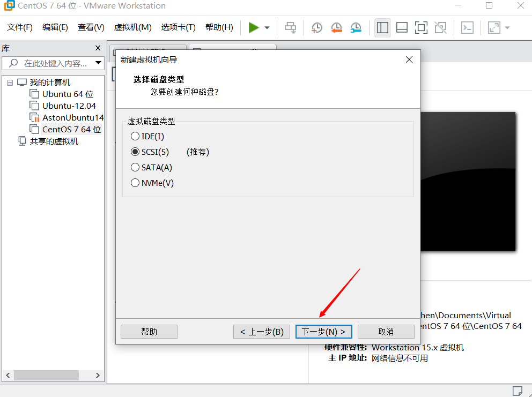Click the status bar message log icon
Image resolution: width=532 pixels, height=397 pixels.
(518, 391)
